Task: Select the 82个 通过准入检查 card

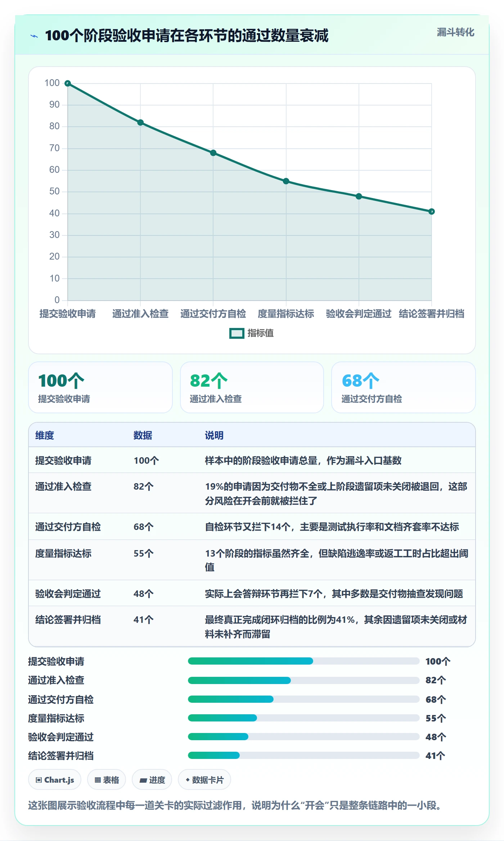Action: tap(252, 387)
